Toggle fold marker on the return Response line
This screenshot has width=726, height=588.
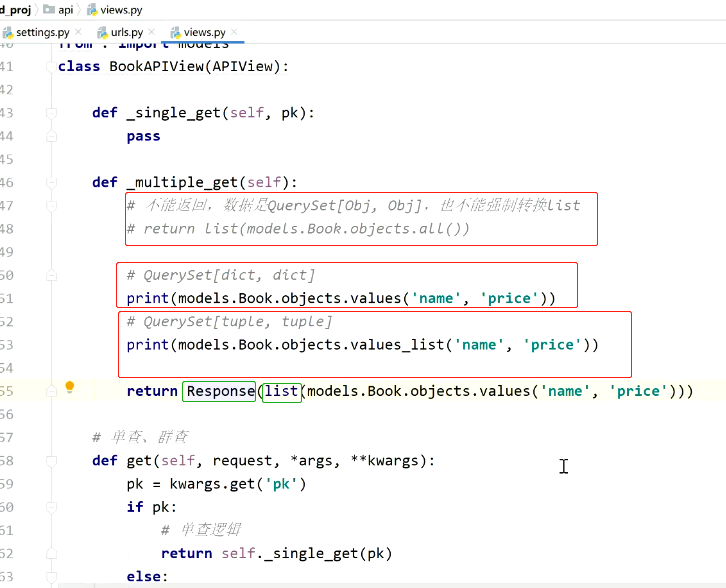tap(51, 391)
